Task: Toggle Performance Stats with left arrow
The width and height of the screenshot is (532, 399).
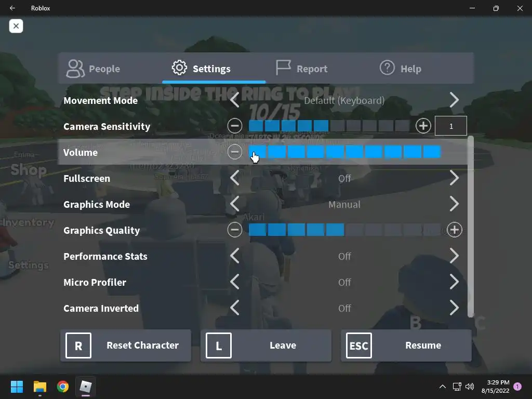Action: pyautogui.click(x=235, y=256)
